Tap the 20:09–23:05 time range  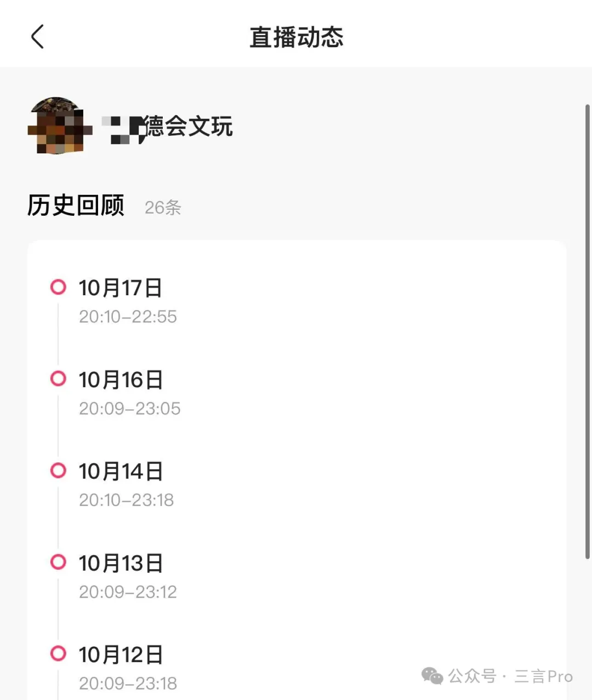point(129,409)
